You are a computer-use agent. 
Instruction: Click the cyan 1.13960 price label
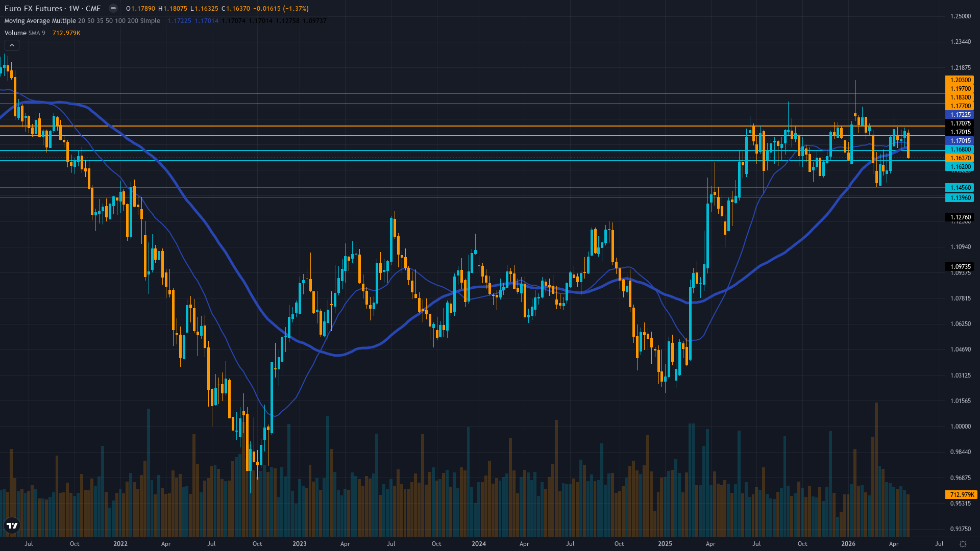(x=960, y=198)
